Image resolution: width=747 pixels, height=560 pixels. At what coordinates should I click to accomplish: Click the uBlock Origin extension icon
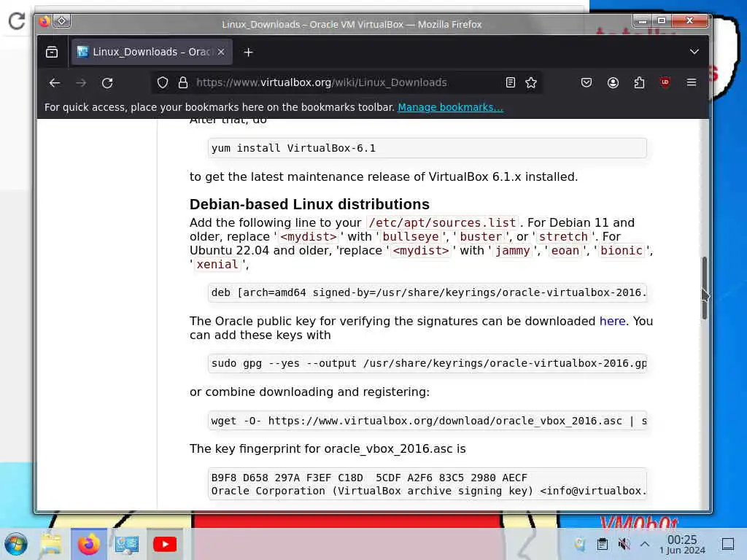665,82
